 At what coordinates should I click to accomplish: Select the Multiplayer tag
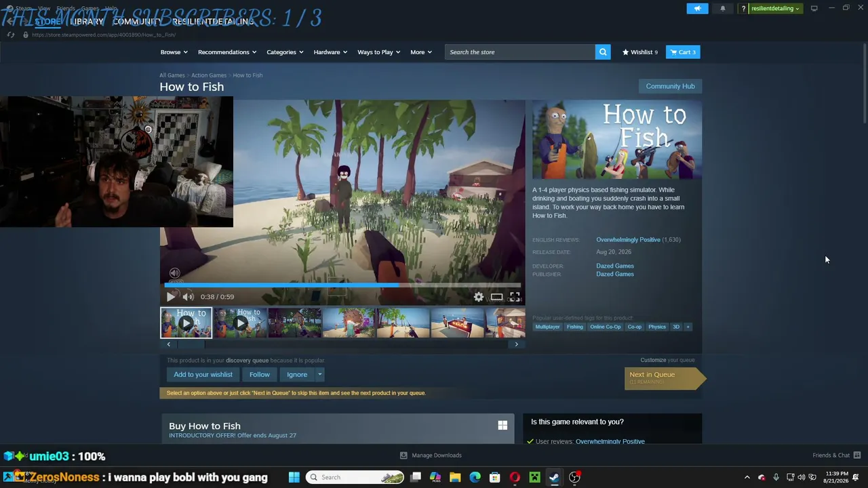point(547,327)
